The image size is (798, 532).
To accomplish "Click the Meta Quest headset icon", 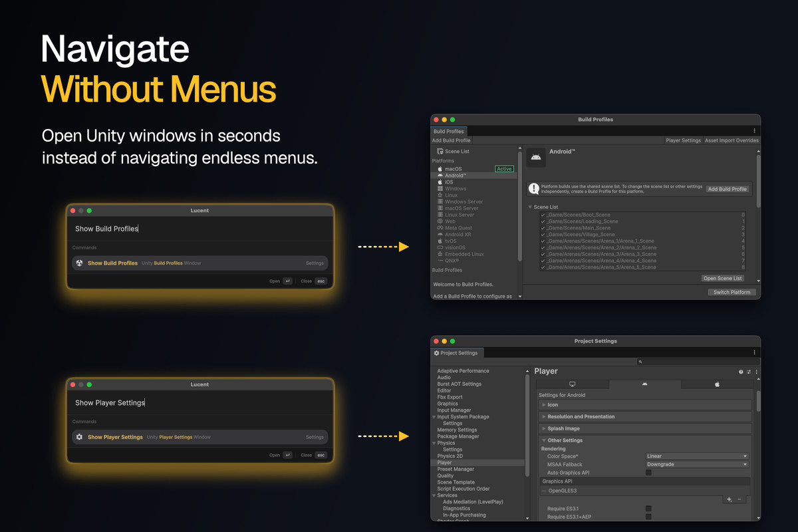I will pyautogui.click(x=440, y=228).
